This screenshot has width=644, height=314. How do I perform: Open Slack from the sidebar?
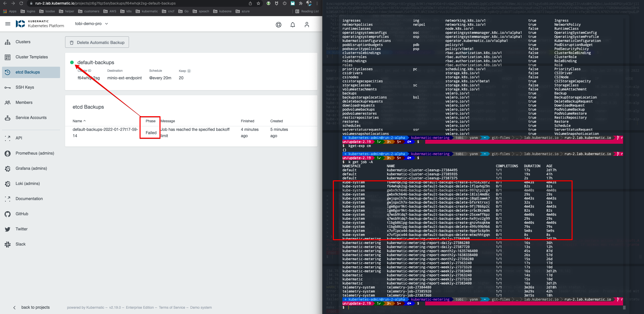pyautogui.click(x=20, y=244)
